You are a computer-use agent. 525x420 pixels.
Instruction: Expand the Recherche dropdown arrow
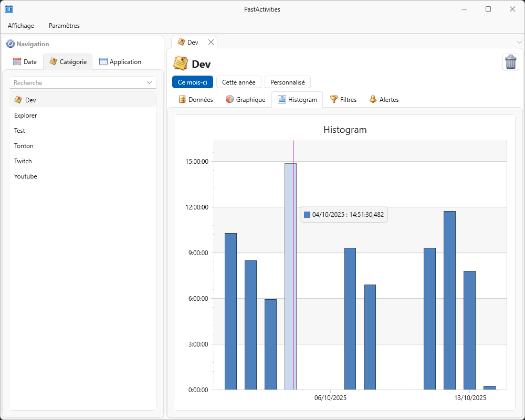149,83
